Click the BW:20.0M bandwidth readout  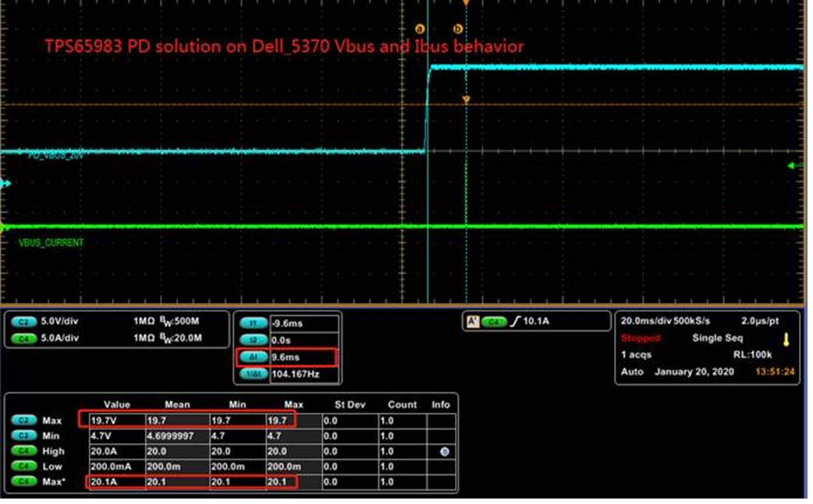(181, 339)
